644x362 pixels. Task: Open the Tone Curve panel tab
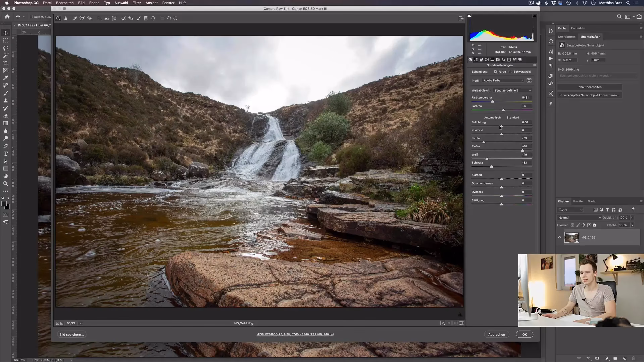tap(476, 60)
